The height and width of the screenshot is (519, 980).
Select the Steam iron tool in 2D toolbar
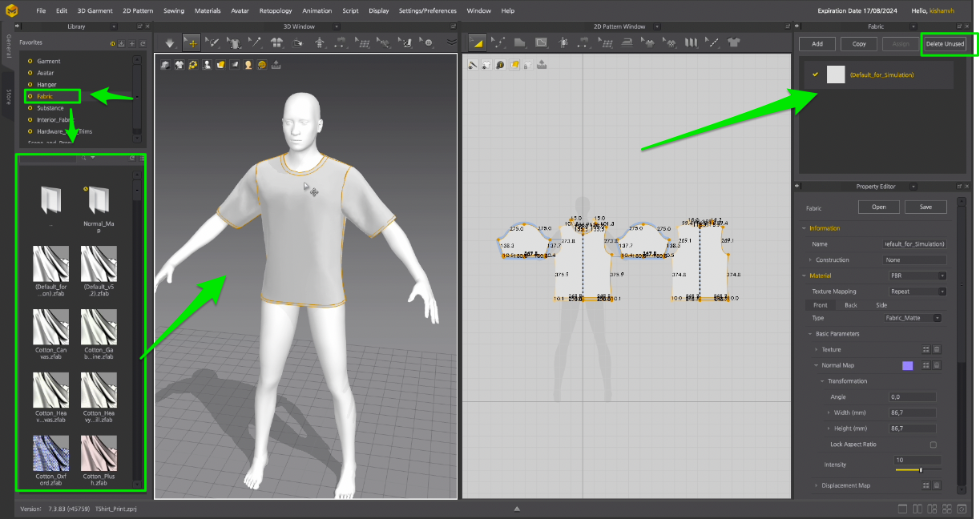[628, 42]
